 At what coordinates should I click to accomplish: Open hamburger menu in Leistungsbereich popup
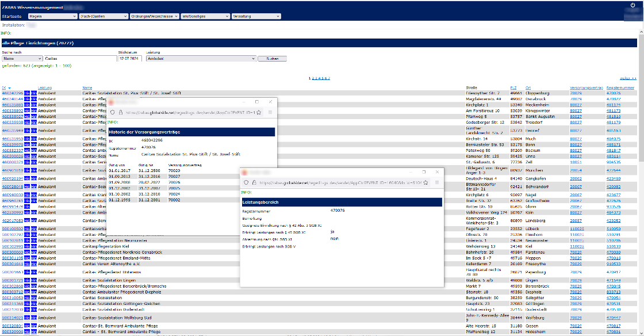pos(437,182)
